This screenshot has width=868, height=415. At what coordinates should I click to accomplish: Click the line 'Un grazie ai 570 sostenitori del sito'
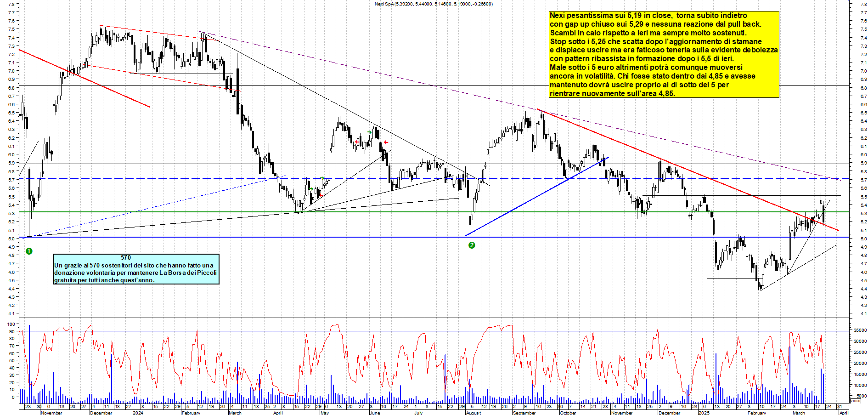[x=134, y=265]
